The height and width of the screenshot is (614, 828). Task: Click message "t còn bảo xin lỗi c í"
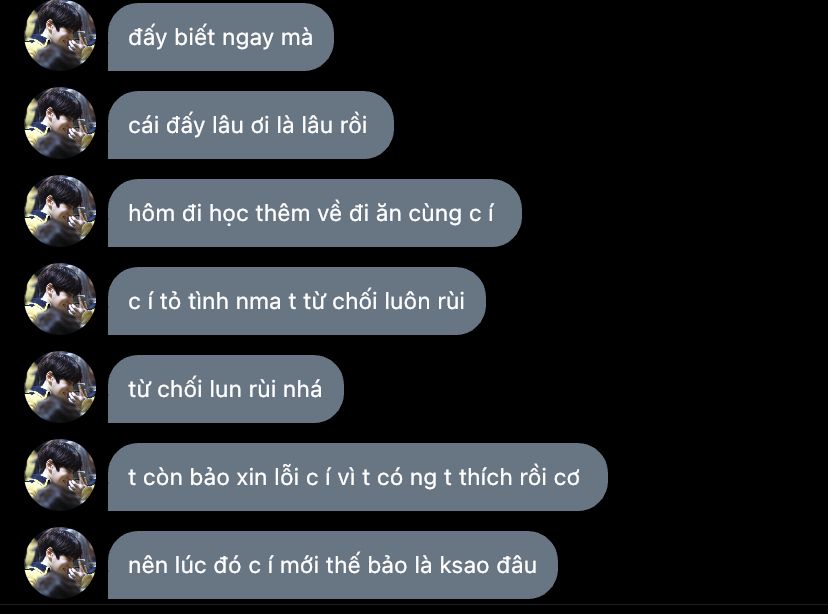tap(358, 478)
